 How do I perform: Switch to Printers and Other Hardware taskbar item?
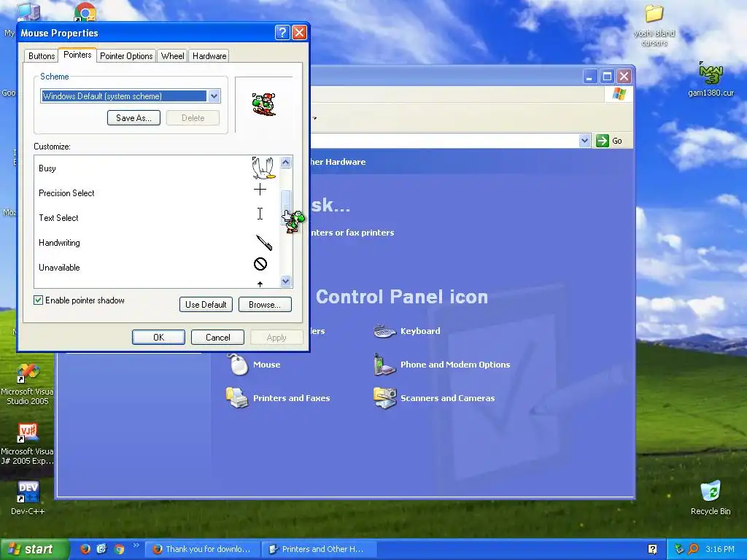pyautogui.click(x=319, y=549)
